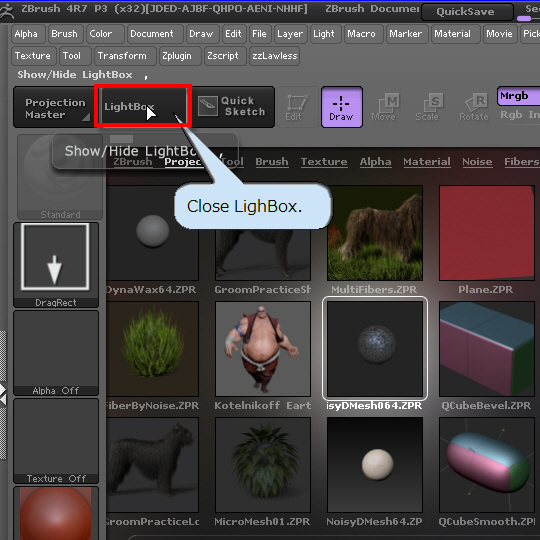Toggle the Draw mode button

click(x=342, y=107)
